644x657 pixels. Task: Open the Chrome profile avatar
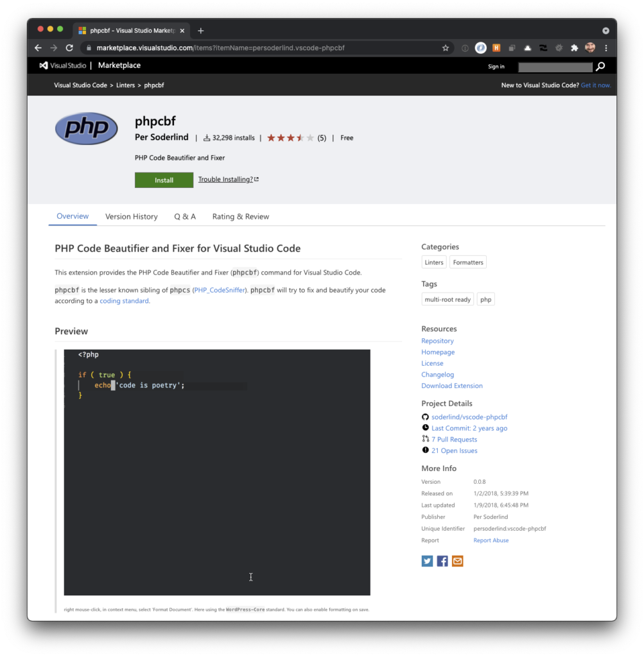point(590,47)
